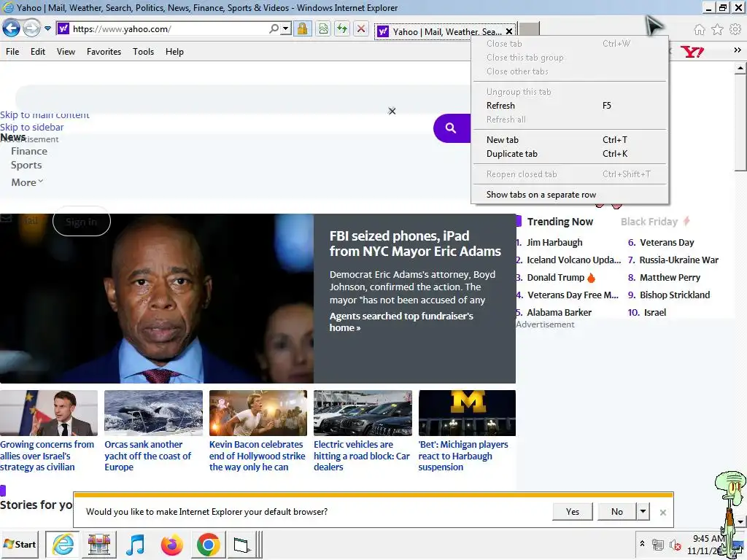
Task: Click trending topic Matthew Perry
Action: pyautogui.click(x=670, y=278)
